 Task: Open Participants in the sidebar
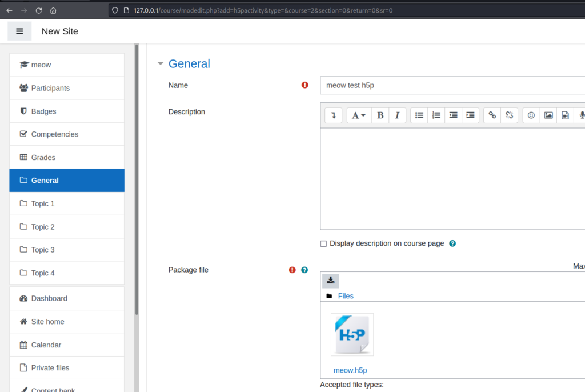tap(50, 88)
